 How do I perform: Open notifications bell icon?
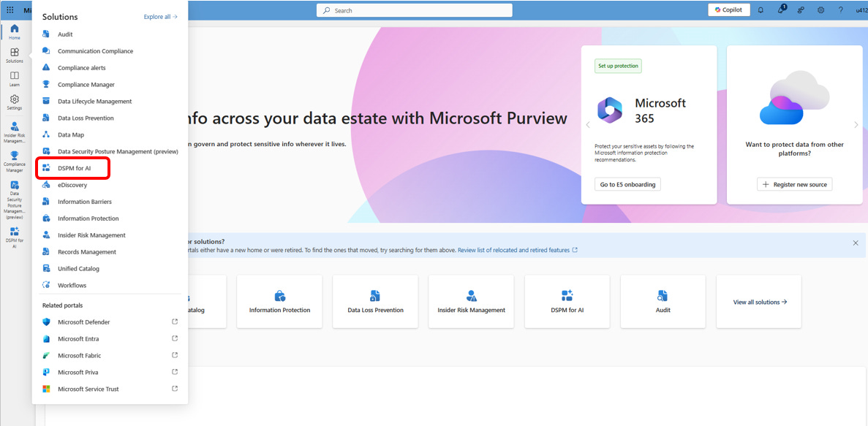(761, 10)
